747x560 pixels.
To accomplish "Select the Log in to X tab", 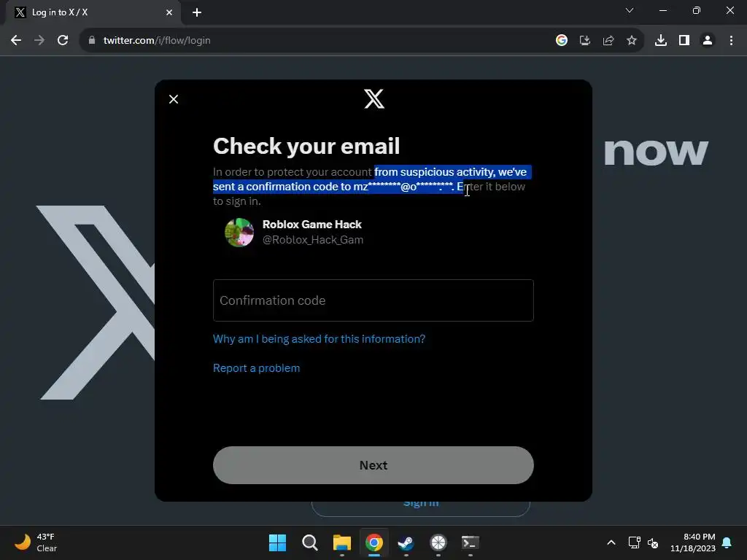I will click(93, 12).
